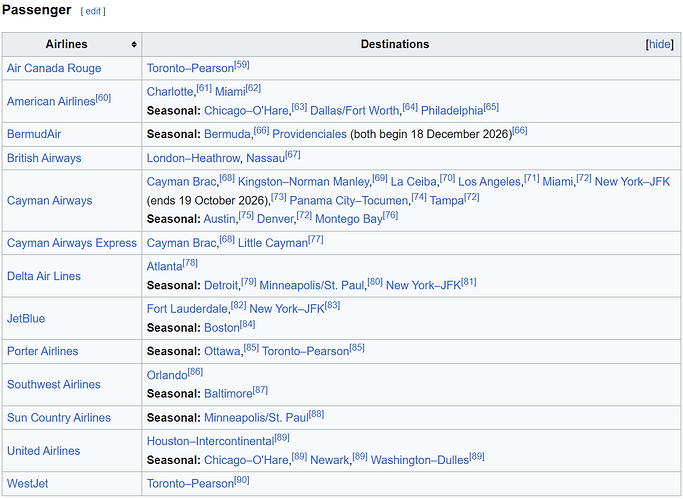The image size is (683, 499).
Task: Click Toronto–Pearson in the Porter Airlines row
Action: coord(306,351)
